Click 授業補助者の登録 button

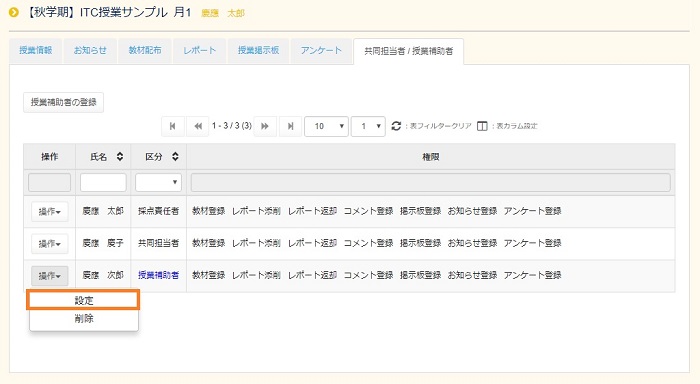tap(63, 102)
